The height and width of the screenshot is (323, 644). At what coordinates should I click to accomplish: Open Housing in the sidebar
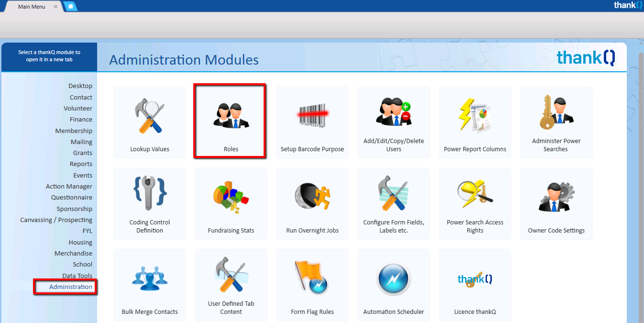(80, 242)
